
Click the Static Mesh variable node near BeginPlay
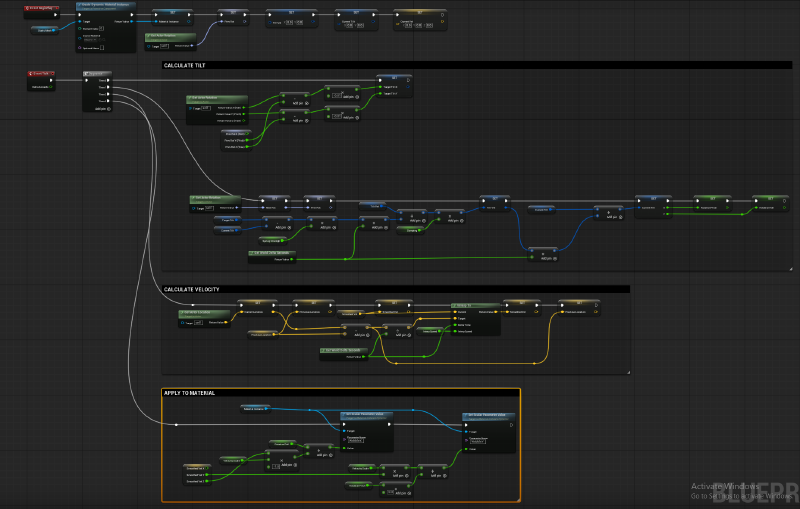click(x=44, y=29)
